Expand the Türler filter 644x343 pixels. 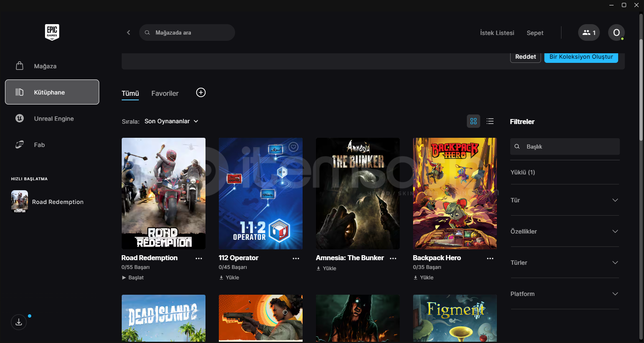[x=565, y=263]
